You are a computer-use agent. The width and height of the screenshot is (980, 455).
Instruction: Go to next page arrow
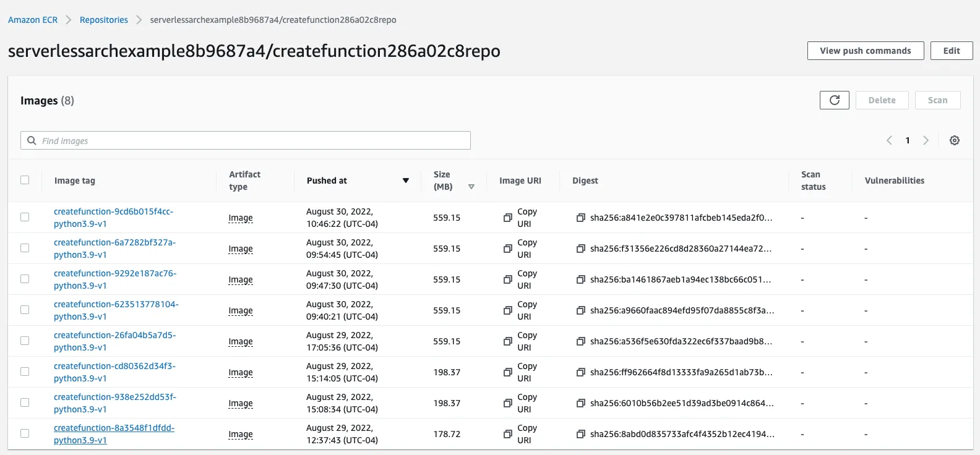click(926, 140)
